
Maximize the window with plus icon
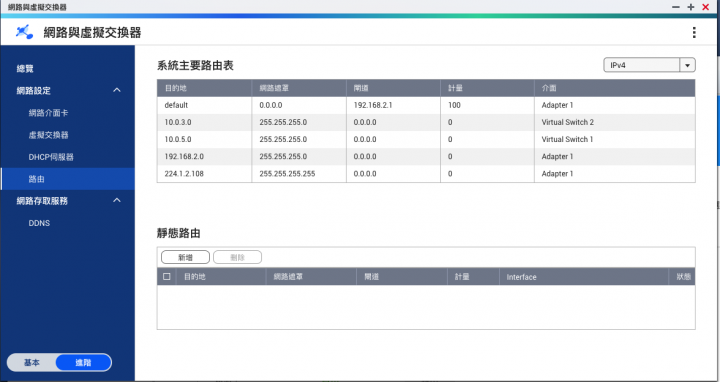click(690, 7)
